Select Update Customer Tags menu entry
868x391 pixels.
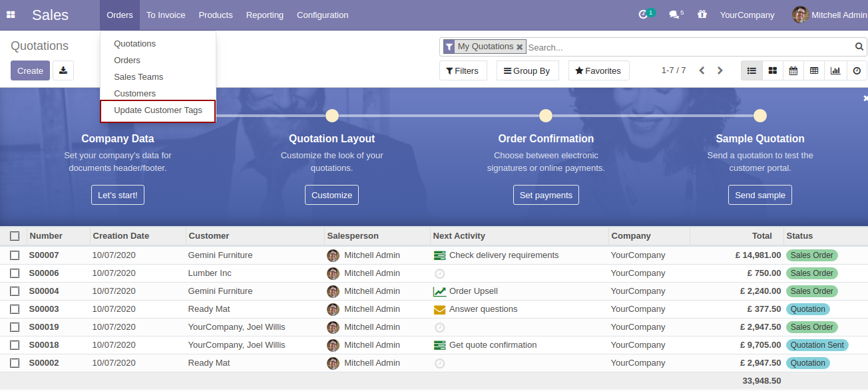point(158,110)
